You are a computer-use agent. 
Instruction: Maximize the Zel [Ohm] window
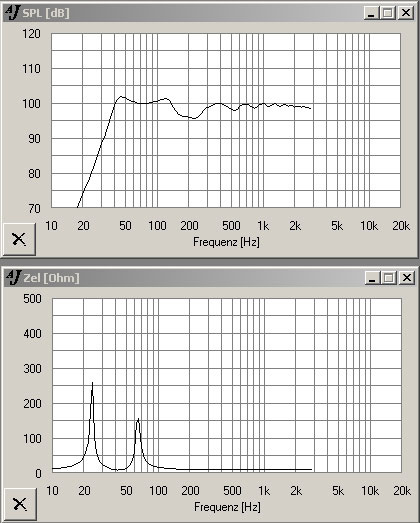pyautogui.click(x=389, y=278)
